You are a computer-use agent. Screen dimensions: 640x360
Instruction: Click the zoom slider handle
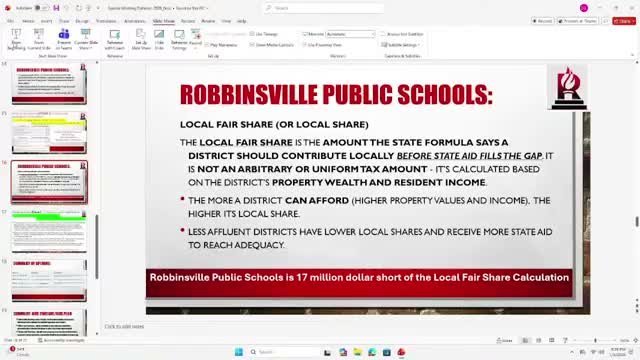pyautogui.click(x=595, y=340)
